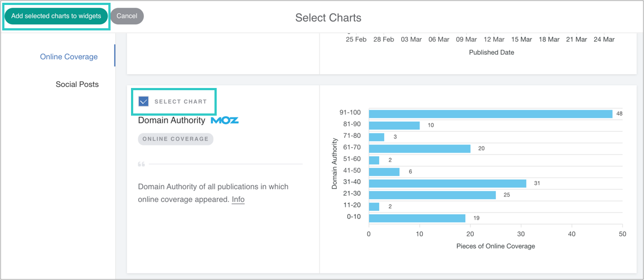Click the 61-70 domain authority bar

420,148
